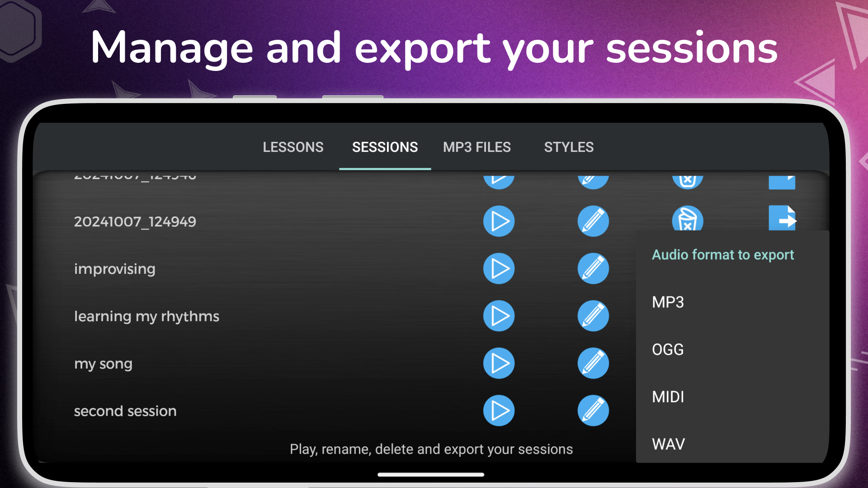Export the 20241007_124949 session
This screenshot has height=488, width=868.
(782, 218)
